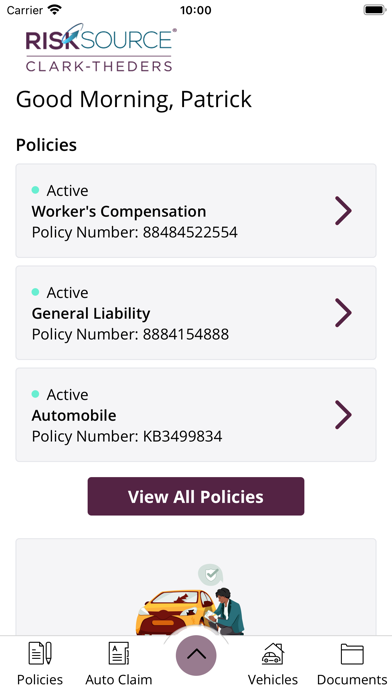Select the Worker's Compensation policy title
392x696 pixels.
tap(119, 211)
